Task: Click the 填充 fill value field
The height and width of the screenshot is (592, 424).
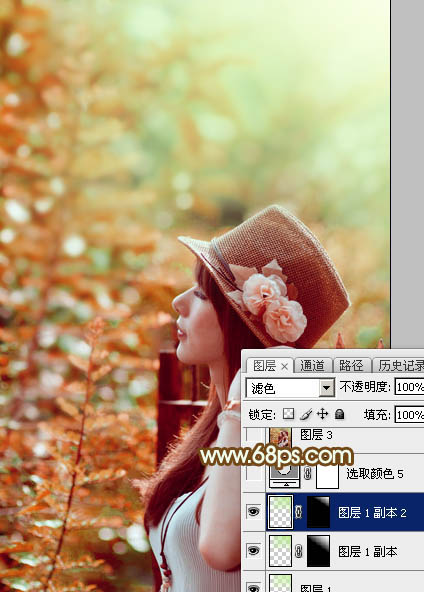Action: [x=409, y=415]
